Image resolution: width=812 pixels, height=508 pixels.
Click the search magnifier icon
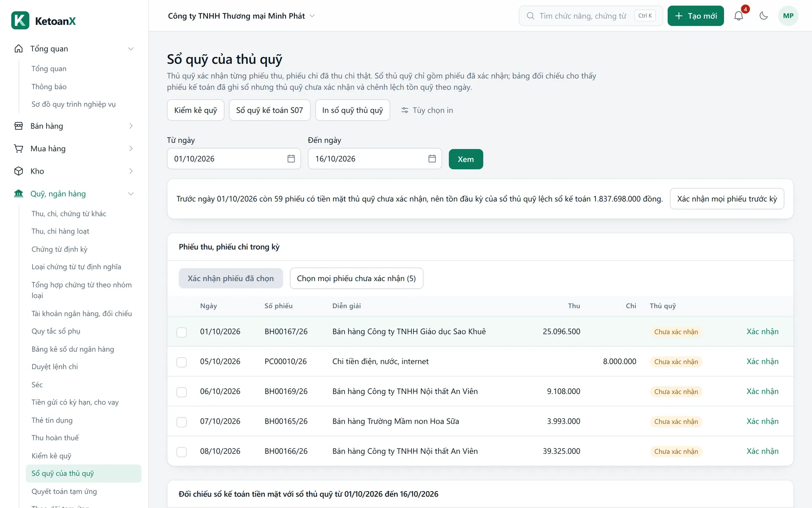pos(530,16)
